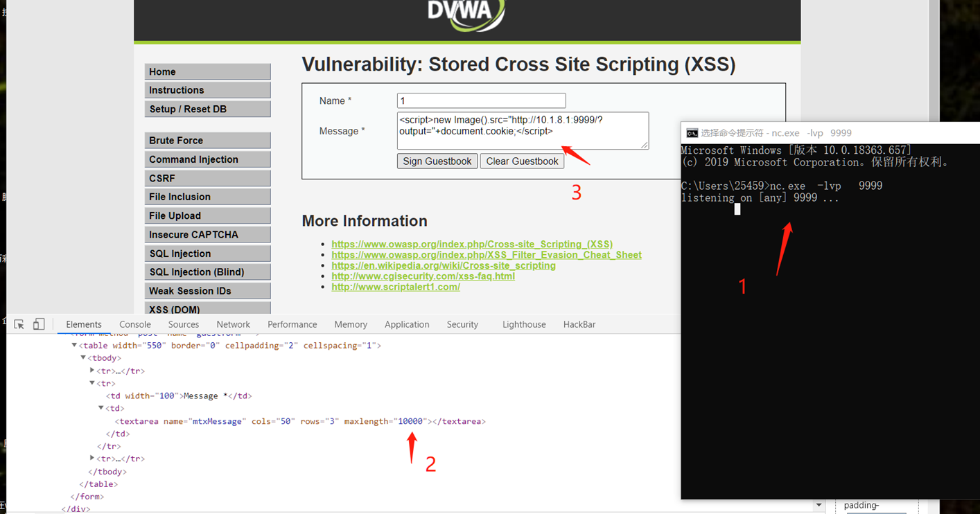Collapse the td containing the textarea

click(101, 409)
